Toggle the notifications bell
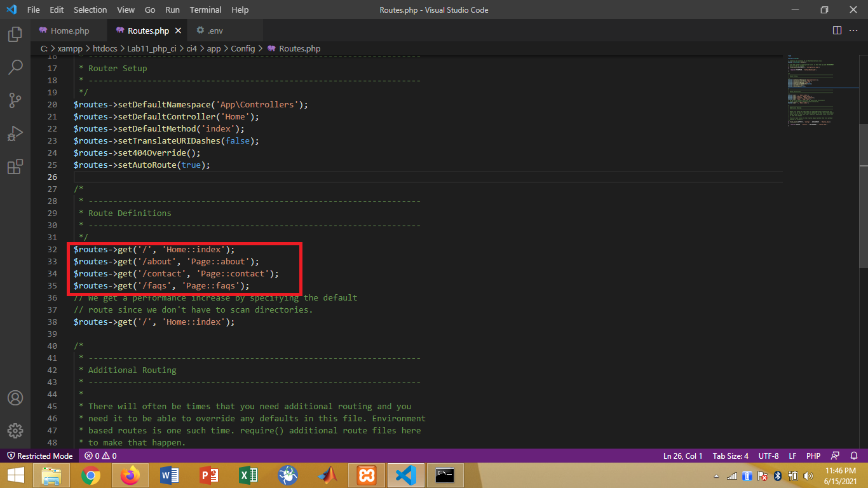868x488 pixels. 854,456
